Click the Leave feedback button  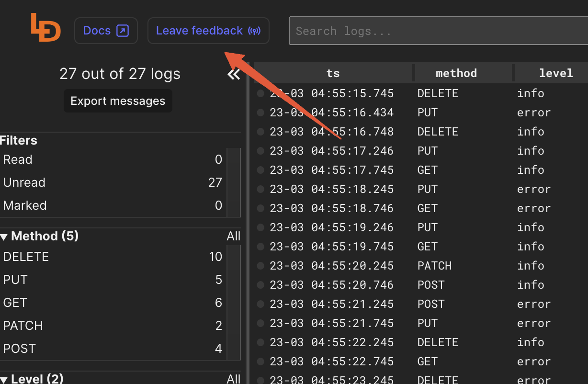pos(208,31)
